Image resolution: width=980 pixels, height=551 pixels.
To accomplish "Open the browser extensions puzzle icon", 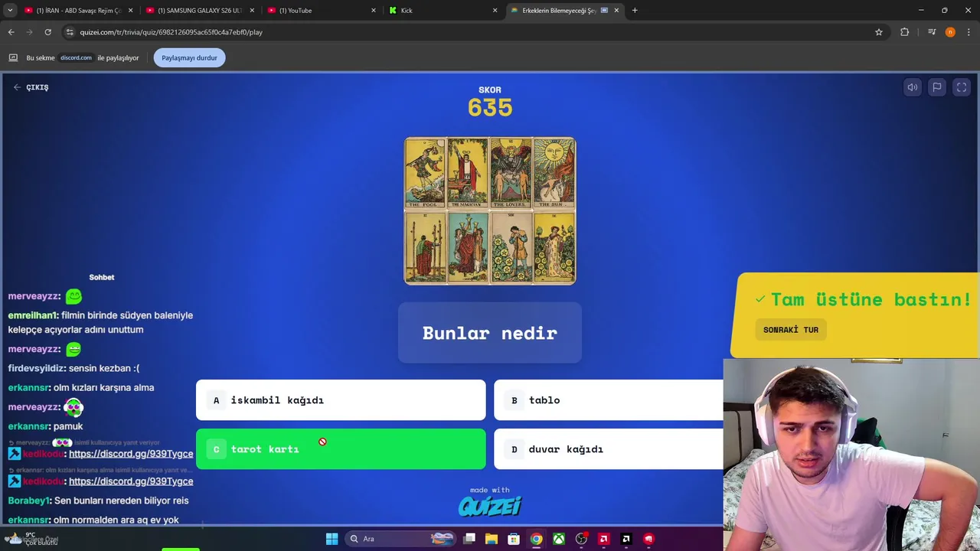I will pos(905,32).
